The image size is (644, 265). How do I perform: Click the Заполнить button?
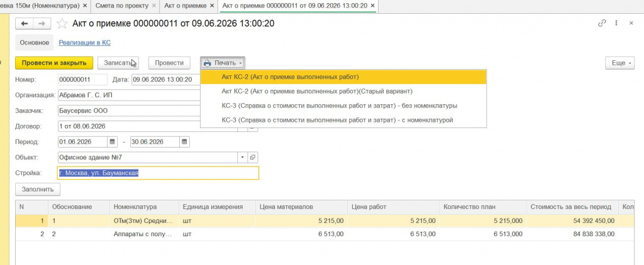click(x=38, y=190)
